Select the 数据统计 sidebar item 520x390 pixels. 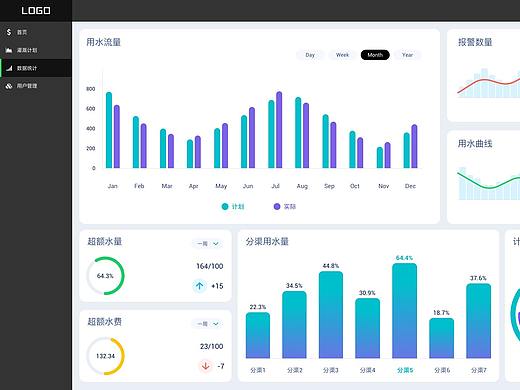click(x=36, y=68)
